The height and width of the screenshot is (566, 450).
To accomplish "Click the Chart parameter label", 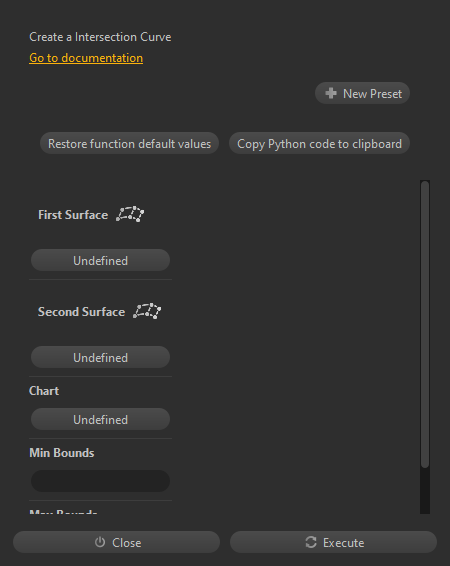I will click(44, 391).
